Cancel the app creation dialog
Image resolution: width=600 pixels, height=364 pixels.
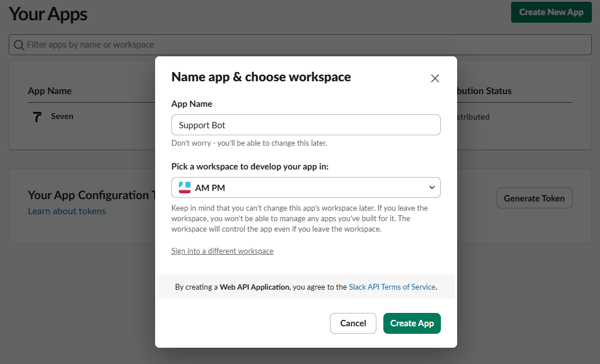tap(353, 323)
